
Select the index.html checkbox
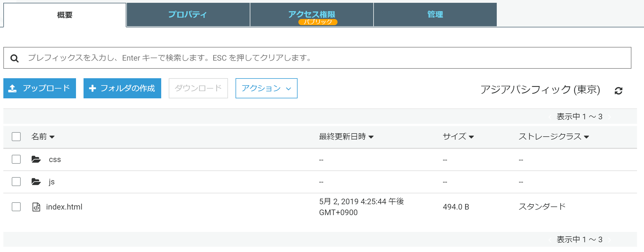pyautogui.click(x=16, y=207)
